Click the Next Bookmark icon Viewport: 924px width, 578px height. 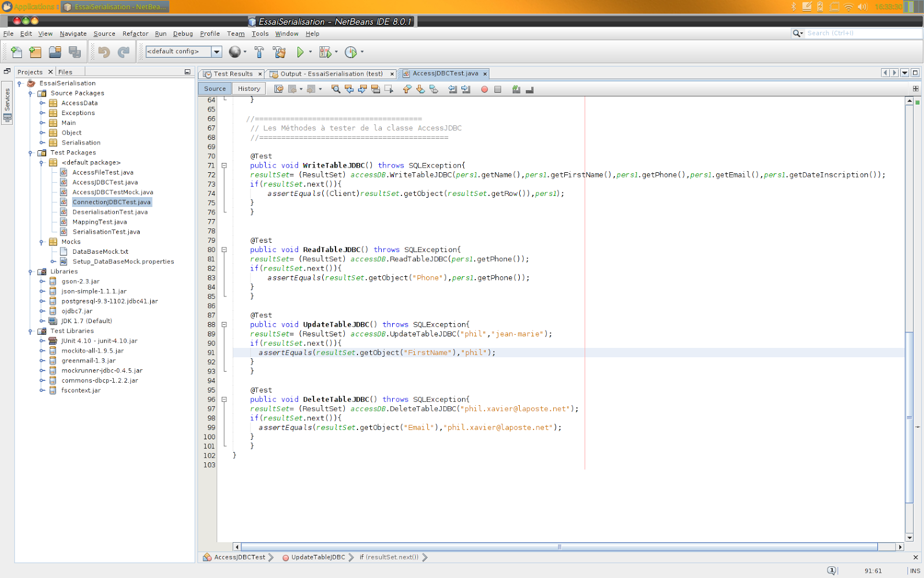tap(420, 89)
